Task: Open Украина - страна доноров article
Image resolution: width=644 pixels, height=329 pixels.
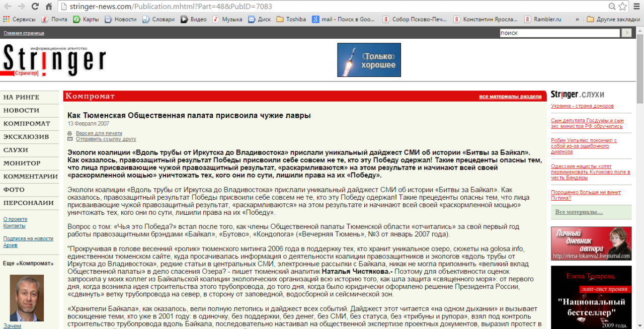Action: (x=582, y=106)
